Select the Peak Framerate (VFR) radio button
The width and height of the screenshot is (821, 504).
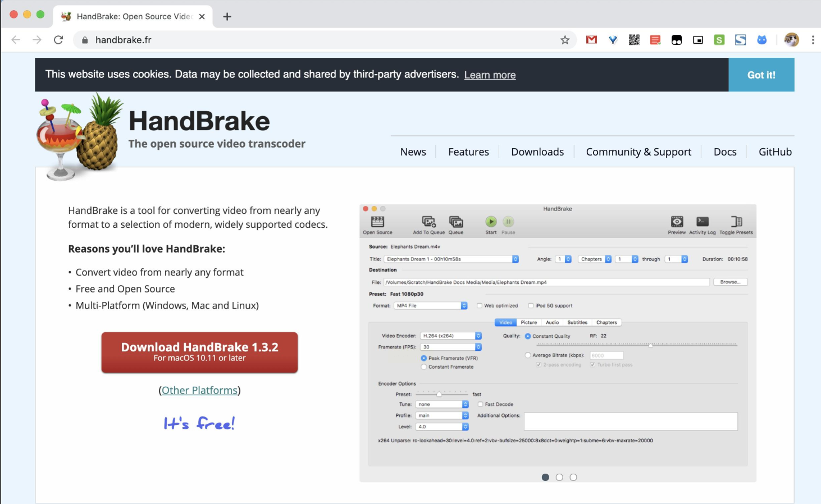click(x=424, y=358)
